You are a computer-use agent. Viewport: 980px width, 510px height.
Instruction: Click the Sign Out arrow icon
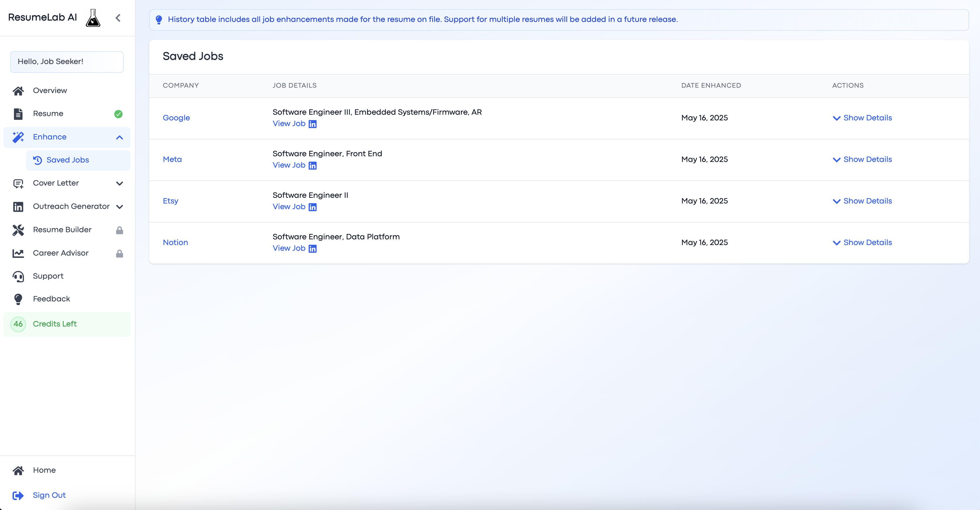coord(18,495)
